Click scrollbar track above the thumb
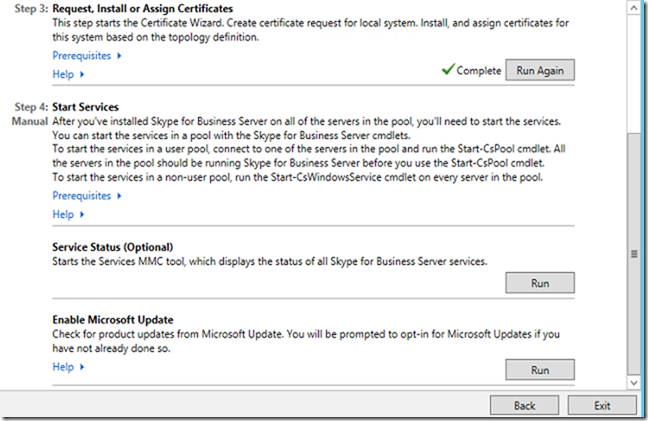Image resolution: width=648 pixels, height=421 pixels. (x=633, y=70)
